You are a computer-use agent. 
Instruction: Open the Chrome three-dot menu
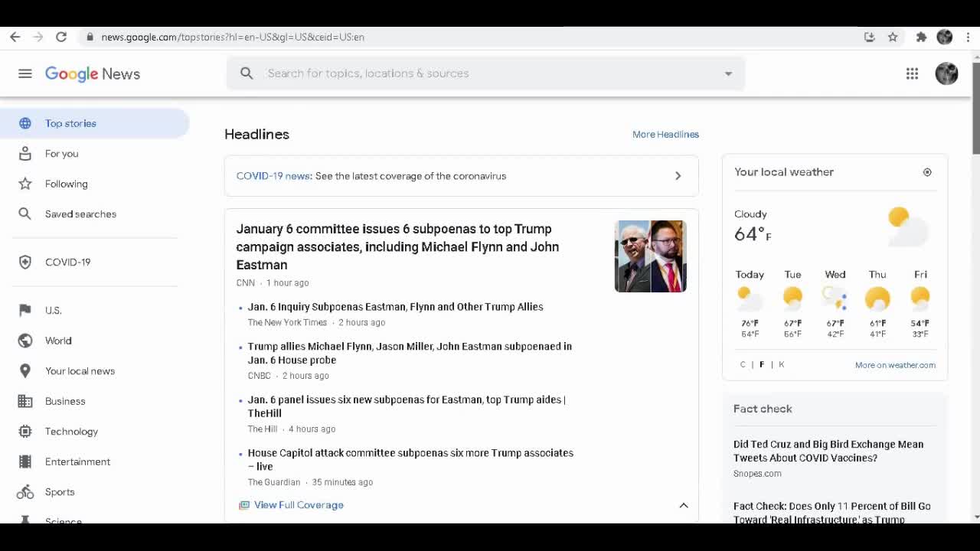coord(968,37)
